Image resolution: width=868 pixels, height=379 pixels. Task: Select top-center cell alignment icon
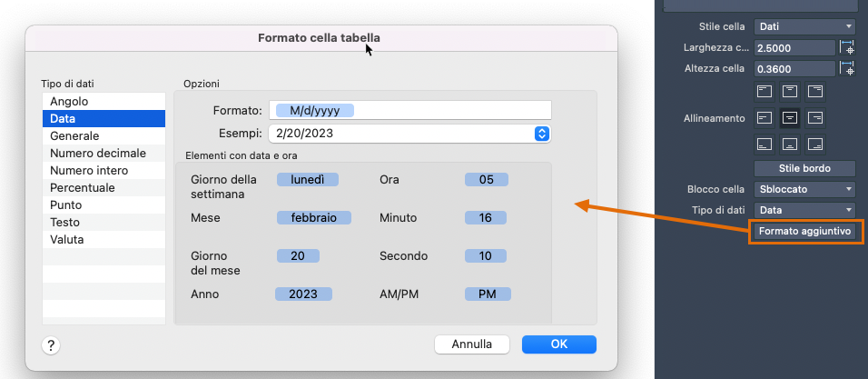pyautogui.click(x=790, y=91)
